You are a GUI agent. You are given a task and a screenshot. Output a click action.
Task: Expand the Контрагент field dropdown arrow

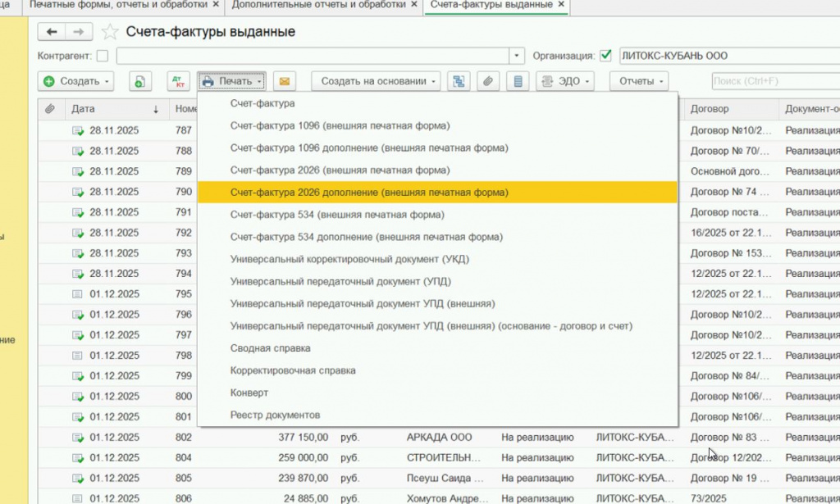517,57
